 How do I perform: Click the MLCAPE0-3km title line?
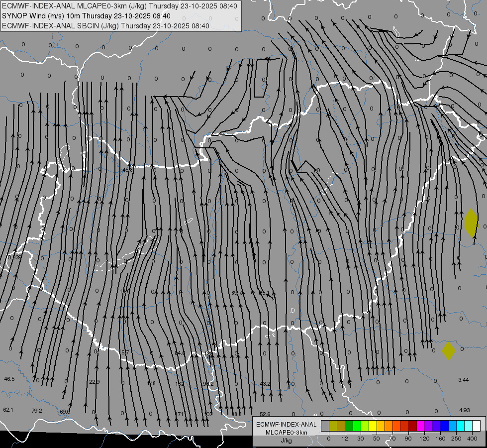pos(119,6)
